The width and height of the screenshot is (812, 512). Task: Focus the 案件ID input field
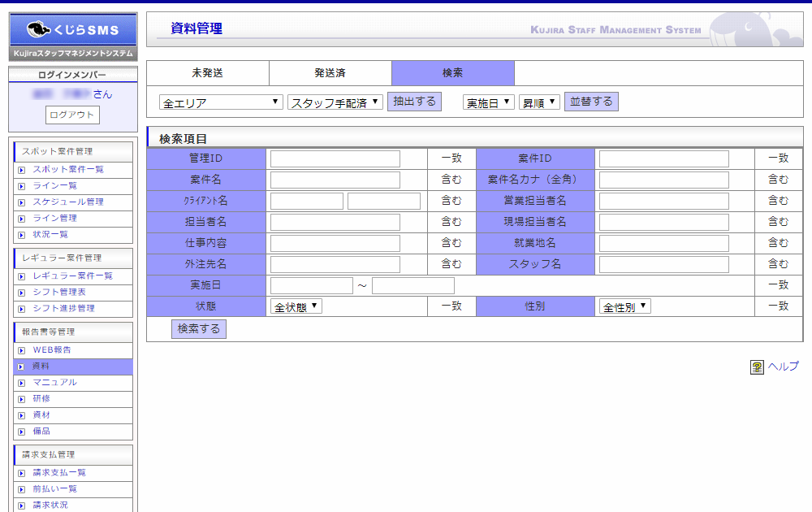pos(664,158)
